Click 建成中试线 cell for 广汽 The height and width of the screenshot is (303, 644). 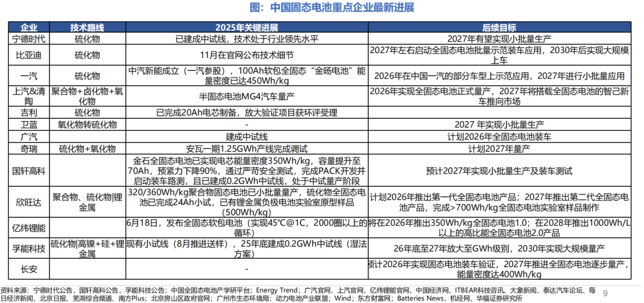pos(247,137)
